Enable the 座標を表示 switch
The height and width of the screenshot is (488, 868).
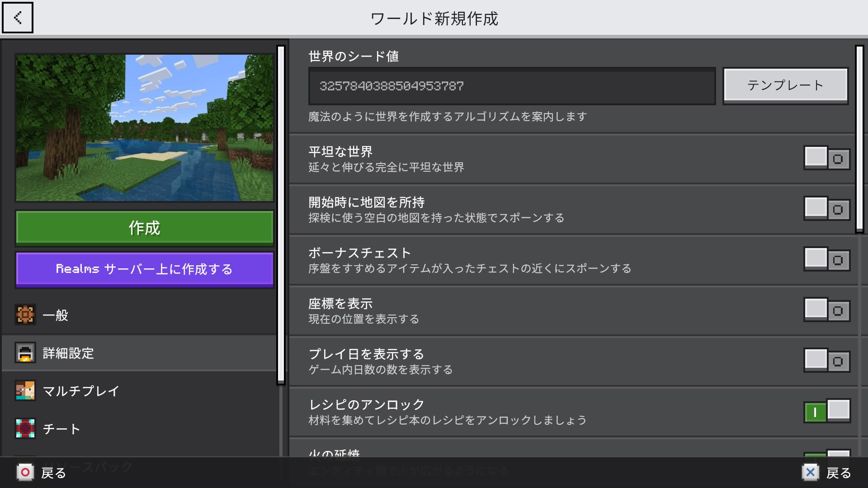tap(827, 310)
